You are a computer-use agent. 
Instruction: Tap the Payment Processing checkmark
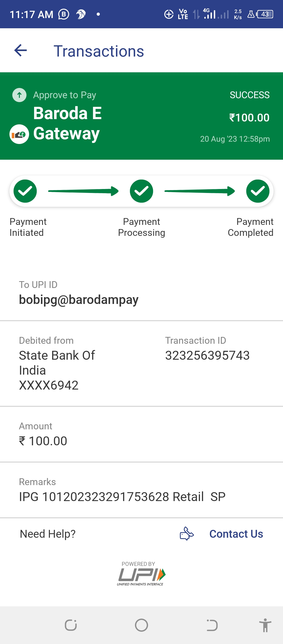point(141,191)
